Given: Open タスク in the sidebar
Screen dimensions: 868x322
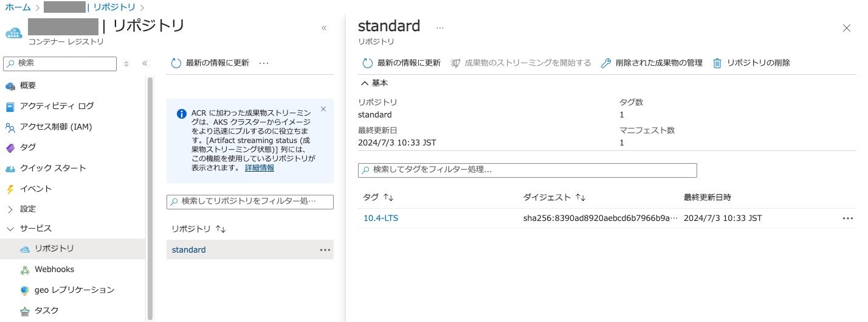Looking at the screenshot, I should click(46, 310).
